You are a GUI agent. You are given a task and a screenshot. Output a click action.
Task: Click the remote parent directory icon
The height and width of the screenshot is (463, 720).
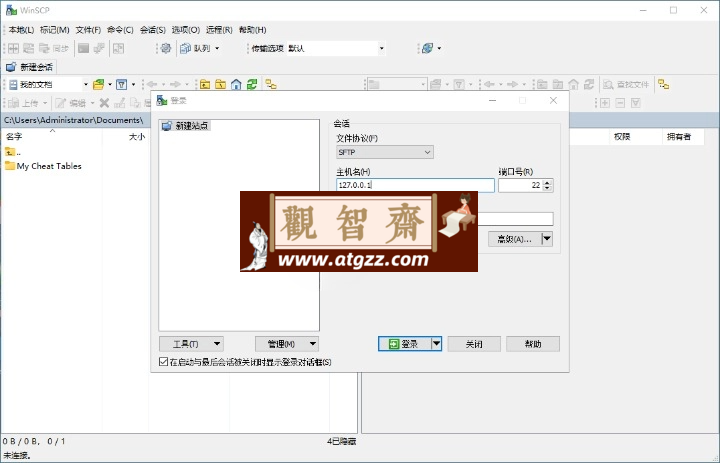point(542,85)
